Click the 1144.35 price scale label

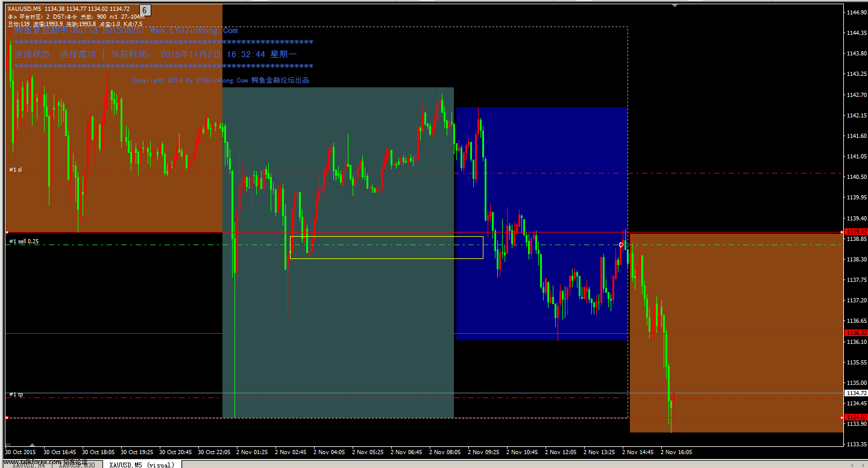click(x=856, y=33)
